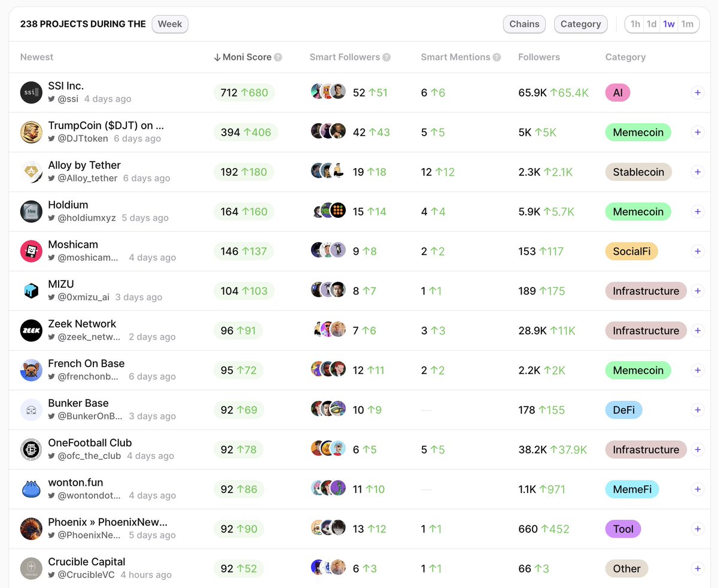
Task: Click the TrumpCoin project avatar
Action: pyautogui.click(x=31, y=132)
